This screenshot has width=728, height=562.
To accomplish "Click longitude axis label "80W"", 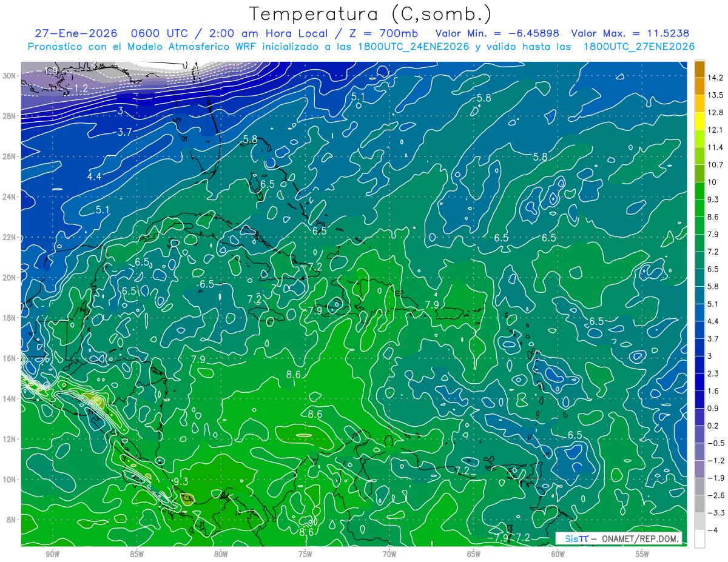I will (221, 554).
